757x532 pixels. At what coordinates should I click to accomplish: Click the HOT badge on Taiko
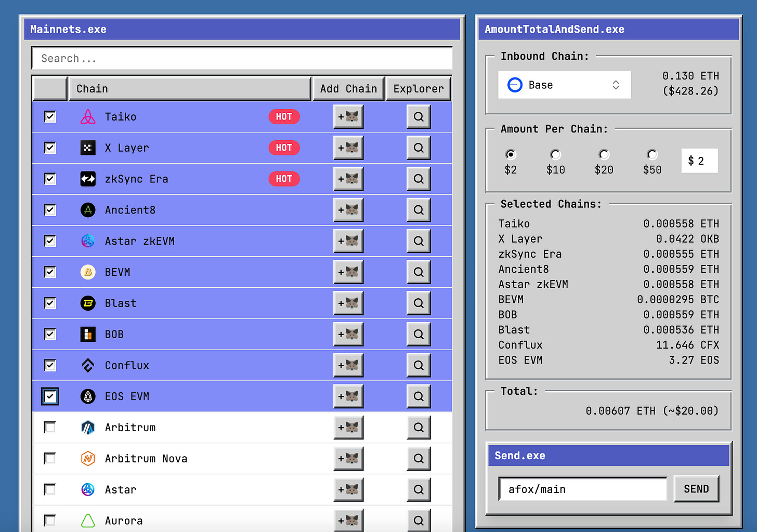(x=284, y=117)
